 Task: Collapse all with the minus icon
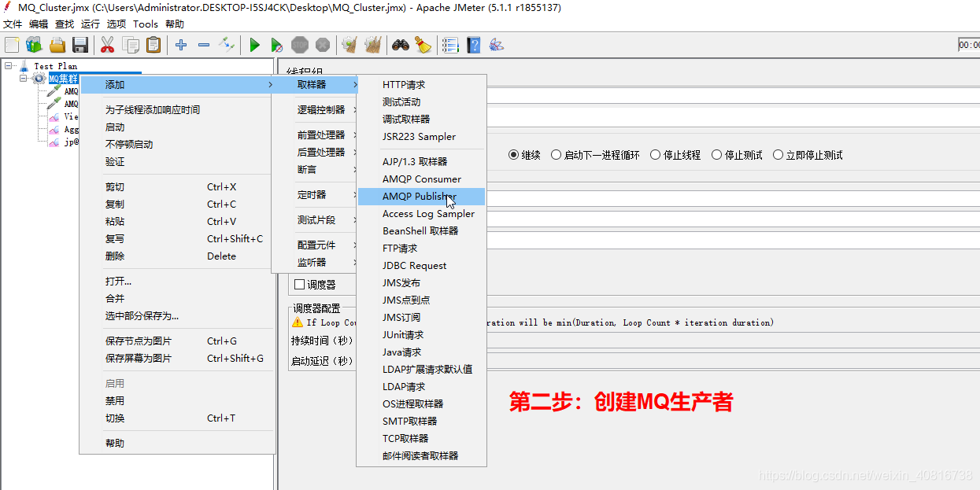point(204,45)
